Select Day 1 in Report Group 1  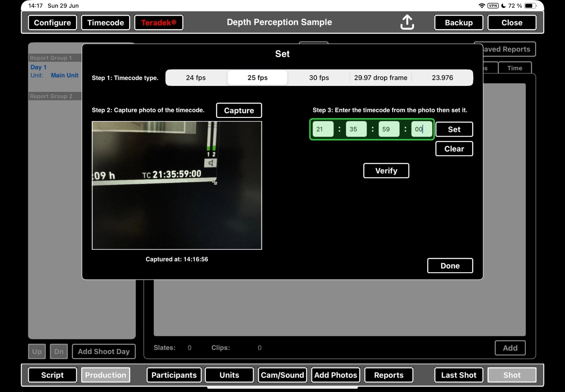38,67
